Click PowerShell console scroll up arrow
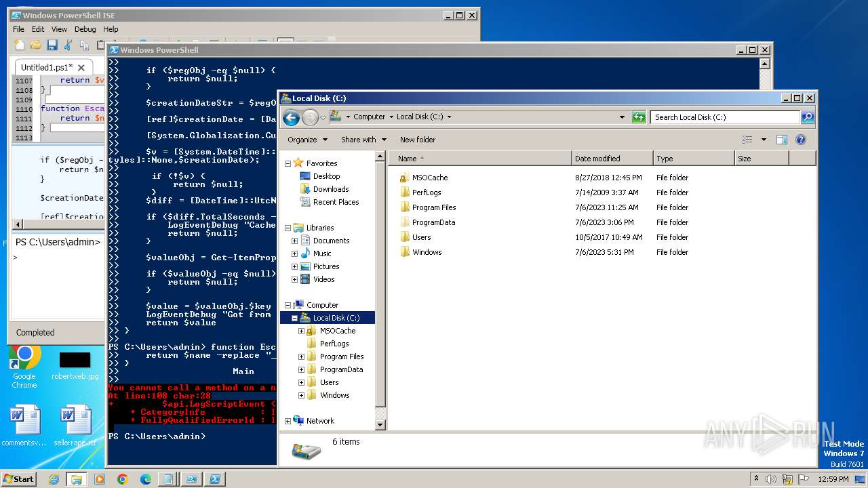The height and width of the screenshot is (488, 868). (765, 64)
